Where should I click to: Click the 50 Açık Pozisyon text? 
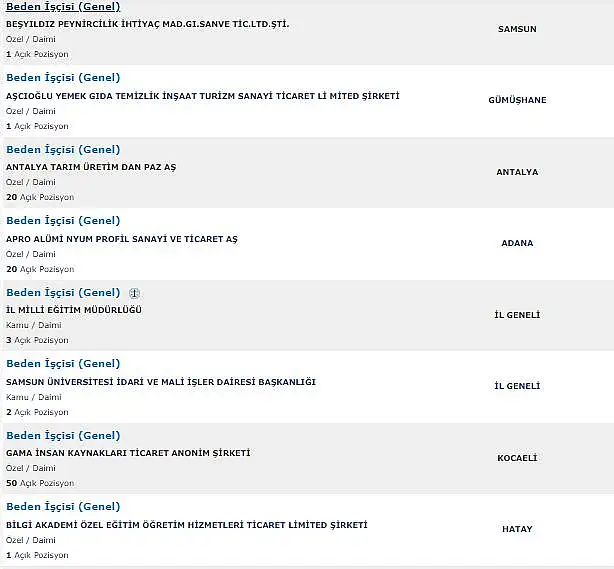[x=40, y=483]
